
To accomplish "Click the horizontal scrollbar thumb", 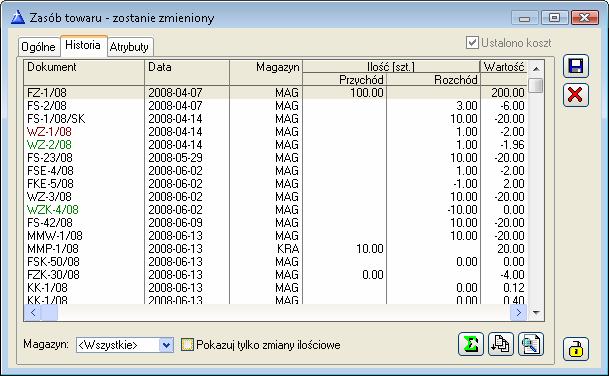I will pos(49,313).
